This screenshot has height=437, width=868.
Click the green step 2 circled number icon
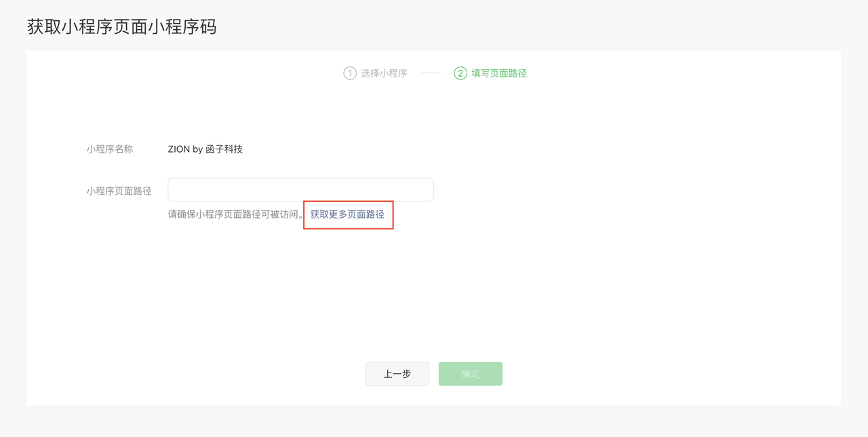(x=460, y=73)
